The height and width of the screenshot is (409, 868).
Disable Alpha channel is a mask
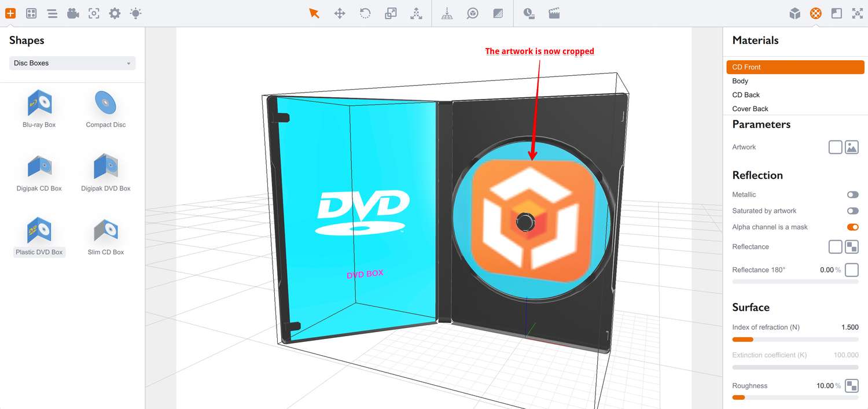[x=852, y=227]
